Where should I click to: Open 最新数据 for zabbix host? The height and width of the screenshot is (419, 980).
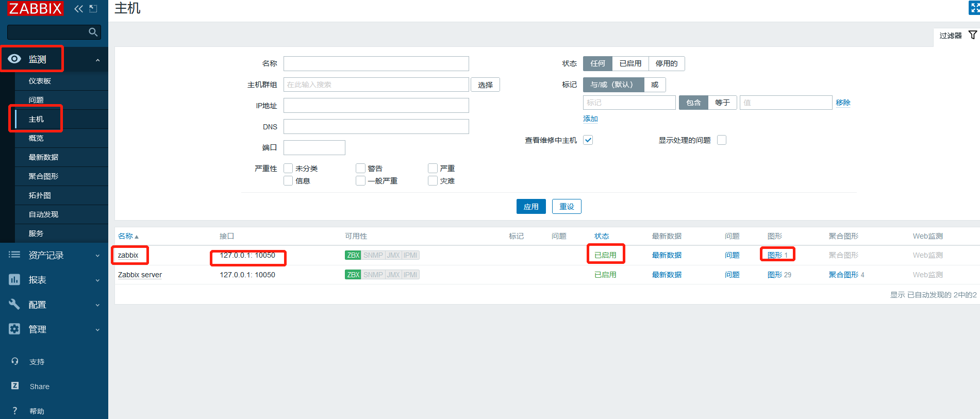pyautogui.click(x=667, y=255)
